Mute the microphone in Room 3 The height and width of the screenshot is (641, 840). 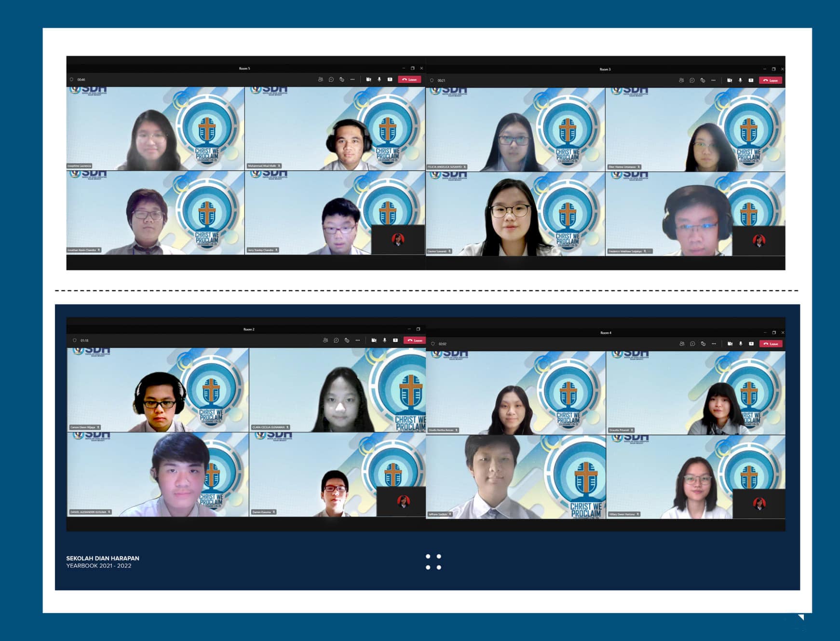[740, 81]
